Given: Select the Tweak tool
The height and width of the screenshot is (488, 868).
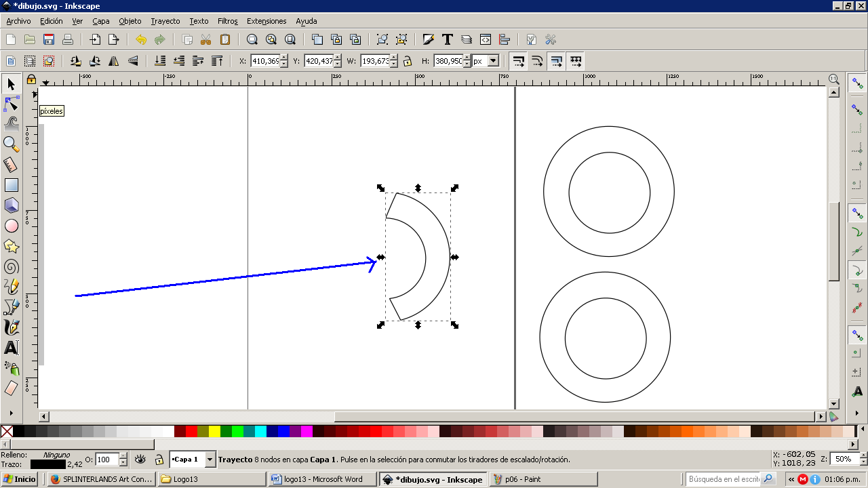Looking at the screenshot, I should tap(11, 123).
